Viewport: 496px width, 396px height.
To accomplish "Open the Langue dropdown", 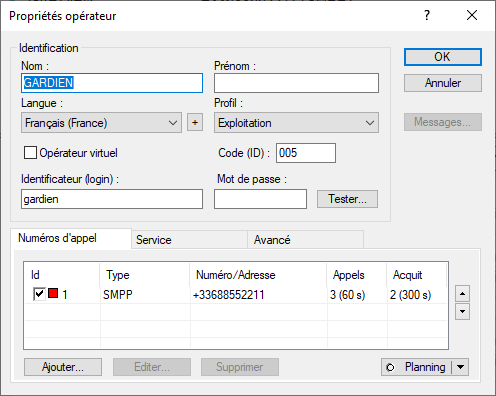I will point(101,123).
